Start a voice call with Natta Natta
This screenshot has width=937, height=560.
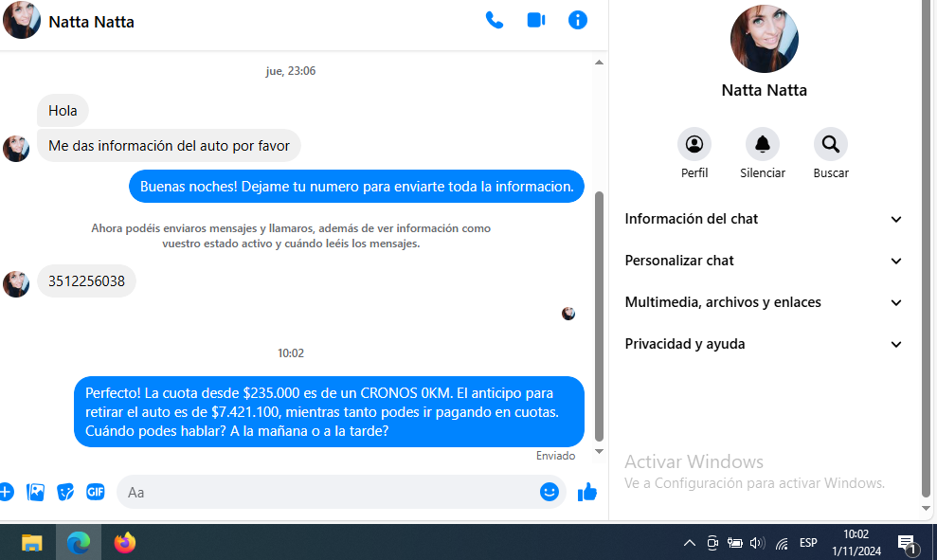pos(495,20)
